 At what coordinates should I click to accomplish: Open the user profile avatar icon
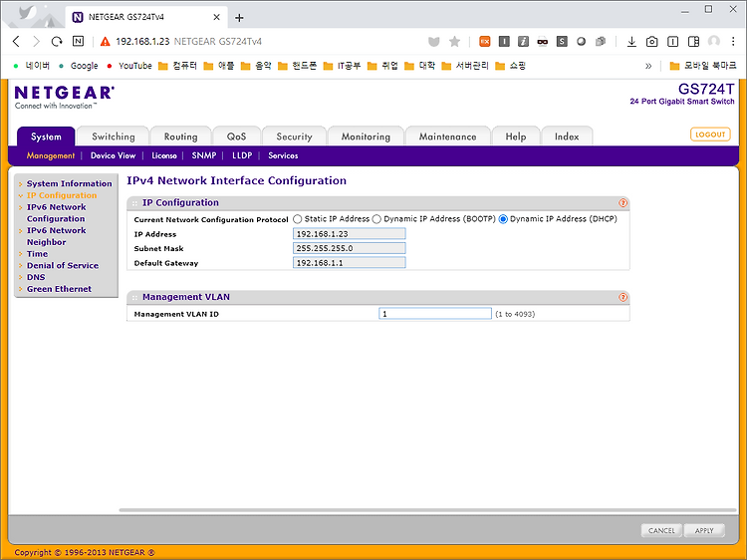[714, 42]
